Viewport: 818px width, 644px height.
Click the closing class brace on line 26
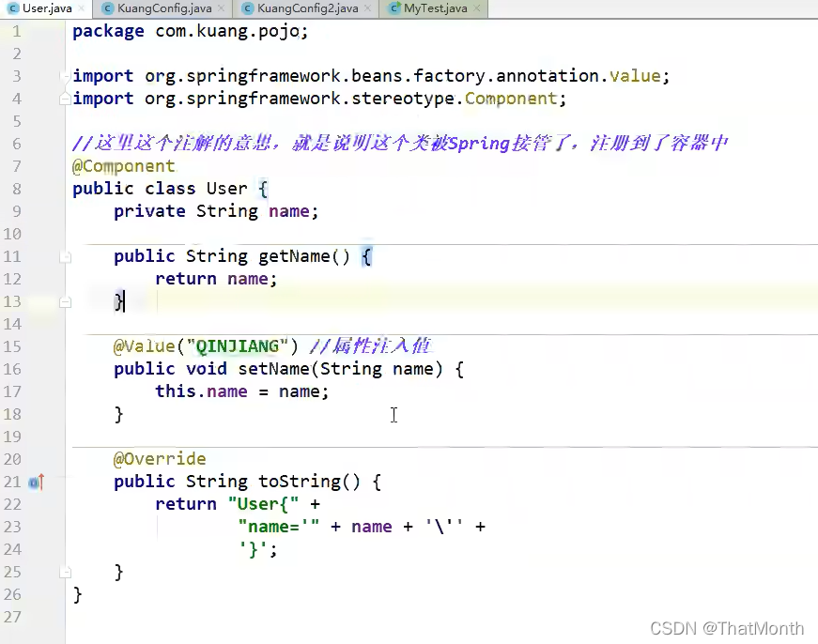click(x=78, y=594)
